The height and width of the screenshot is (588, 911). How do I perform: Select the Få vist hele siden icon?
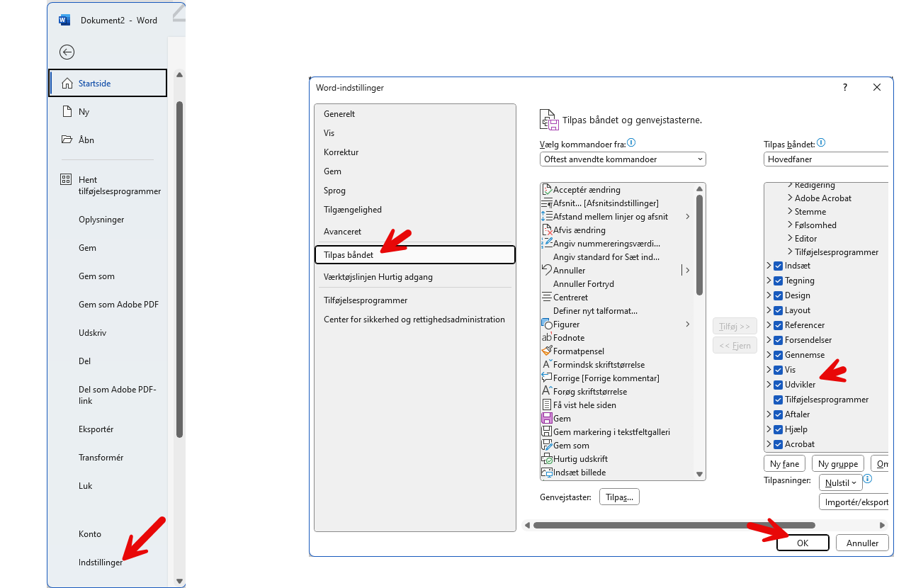(547, 405)
